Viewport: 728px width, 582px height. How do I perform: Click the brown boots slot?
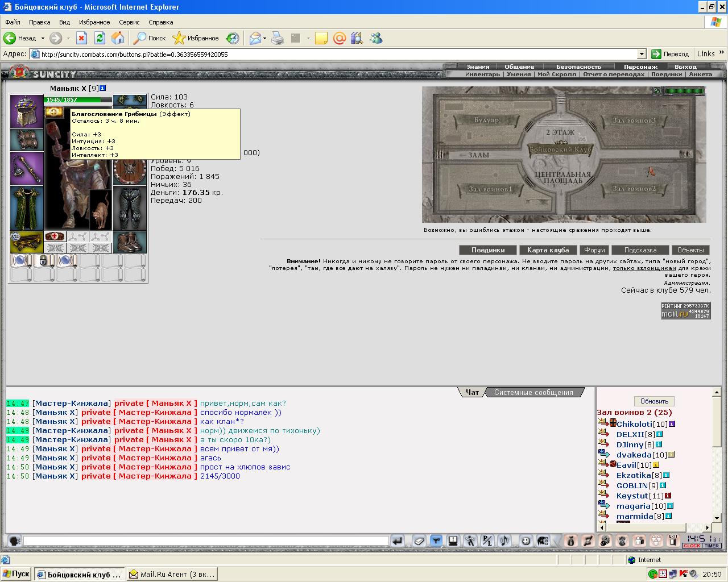[130, 242]
